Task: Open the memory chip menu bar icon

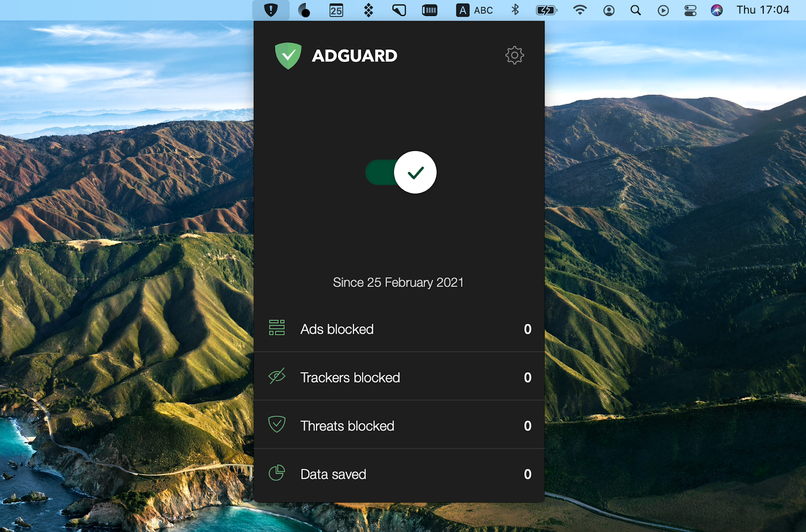Action: click(430, 10)
